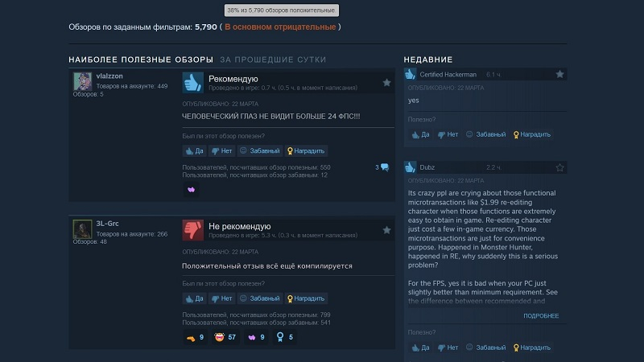Click the 3L-Grc user avatar

[x=83, y=229]
